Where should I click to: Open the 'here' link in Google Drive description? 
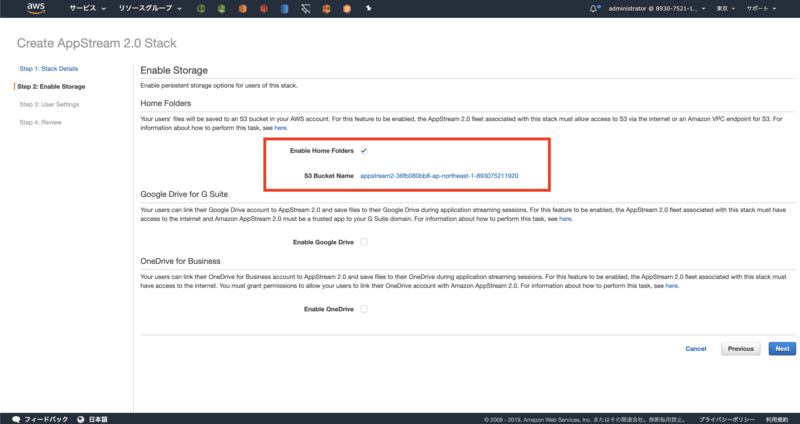point(565,219)
